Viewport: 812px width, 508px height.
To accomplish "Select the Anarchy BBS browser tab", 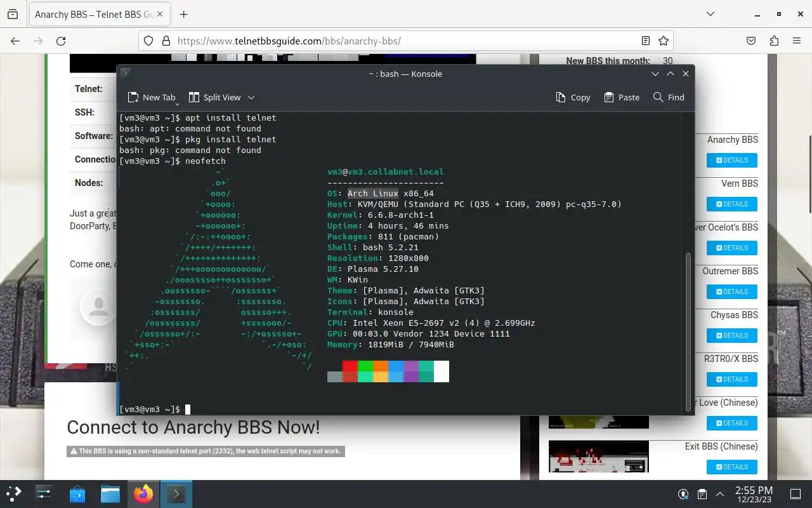I will 99,14.
